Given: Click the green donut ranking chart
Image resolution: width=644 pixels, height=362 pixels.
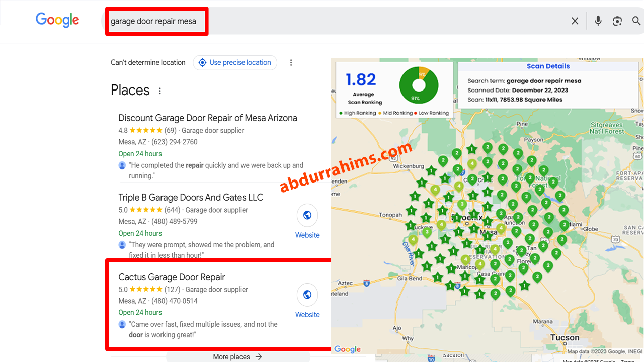Looking at the screenshot, I should (419, 85).
